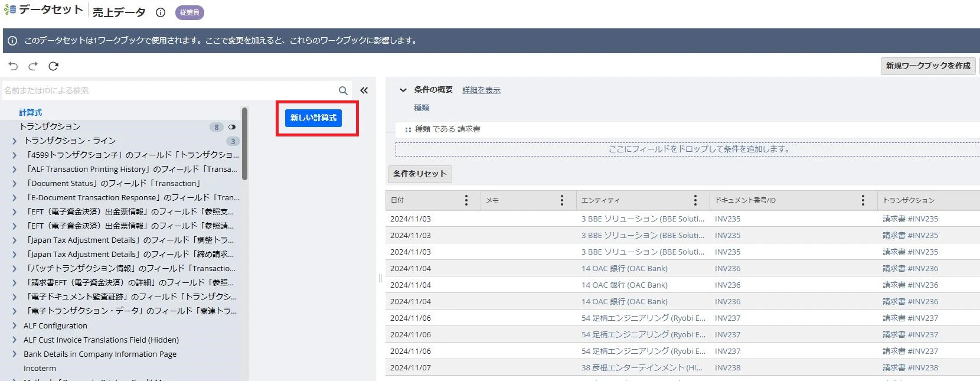980x381 pixels.
Task: Click the field list vertical scrollbar
Action: click(x=244, y=144)
